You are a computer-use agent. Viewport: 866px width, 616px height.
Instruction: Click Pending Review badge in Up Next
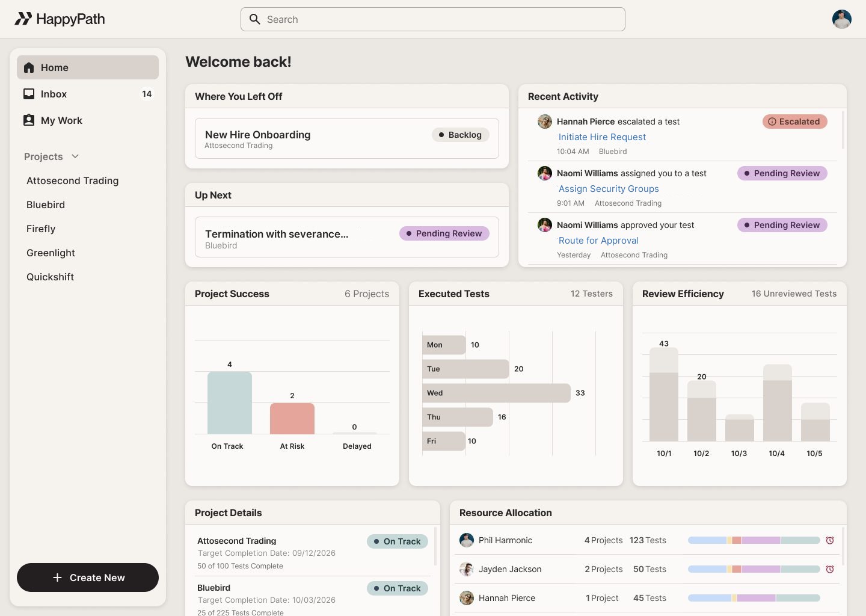(x=444, y=233)
